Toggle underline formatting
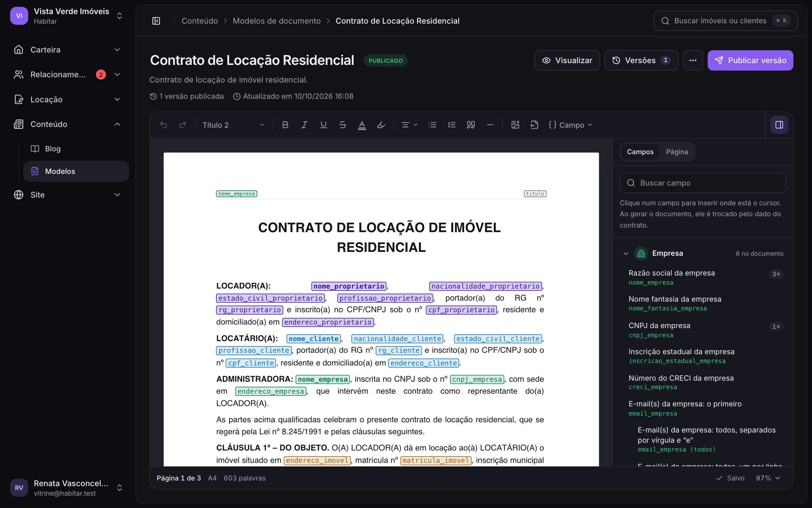This screenshot has width=812, height=508. pyautogui.click(x=323, y=125)
